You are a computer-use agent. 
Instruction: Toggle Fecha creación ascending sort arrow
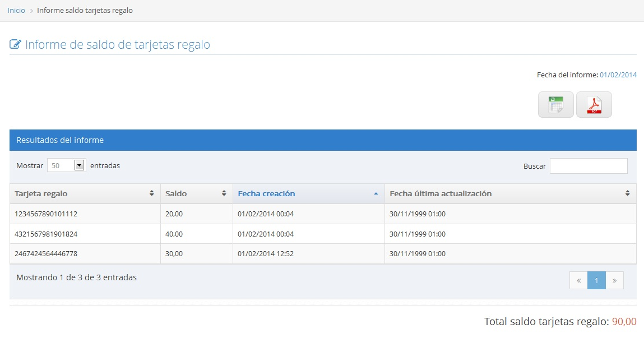(376, 193)
